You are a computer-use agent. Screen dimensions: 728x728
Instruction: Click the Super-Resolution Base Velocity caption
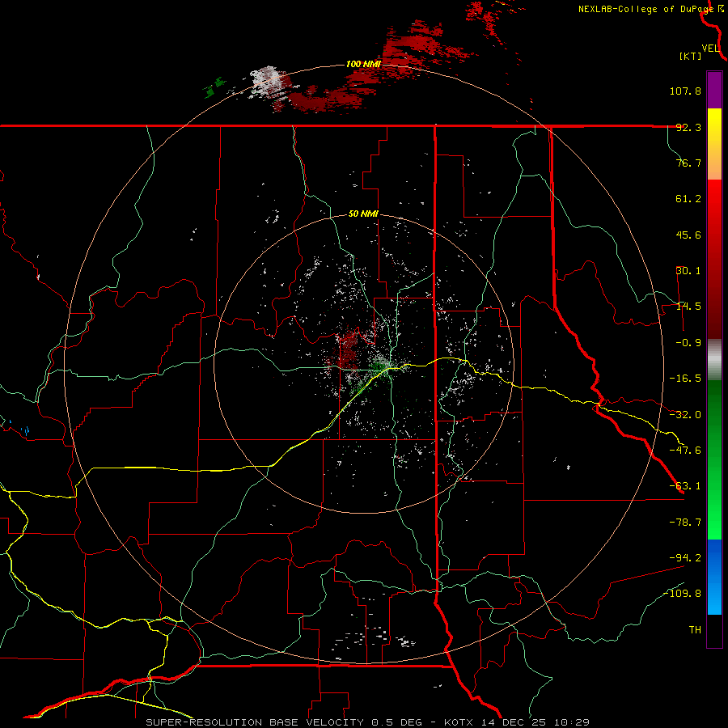tap(368, 722)
